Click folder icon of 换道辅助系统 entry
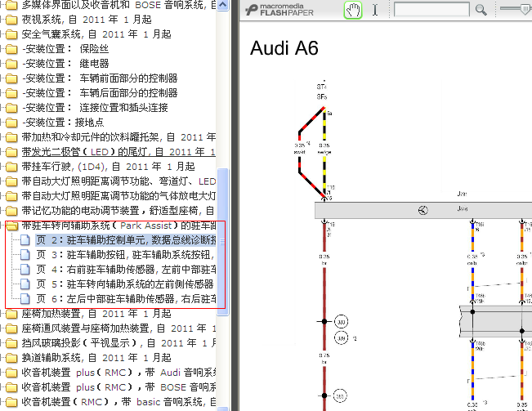 coord(11,358)
